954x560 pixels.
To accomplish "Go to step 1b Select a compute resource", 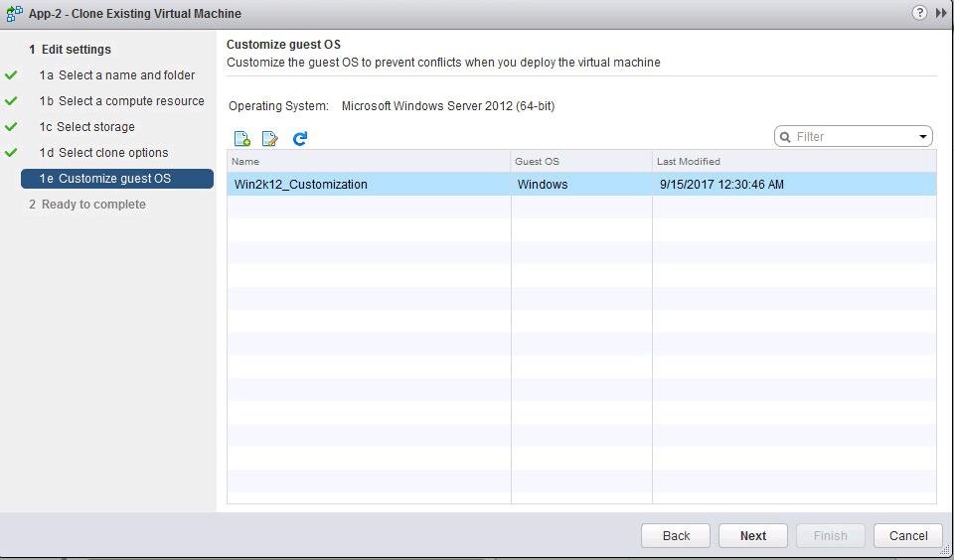I will [x=121, y=101].
